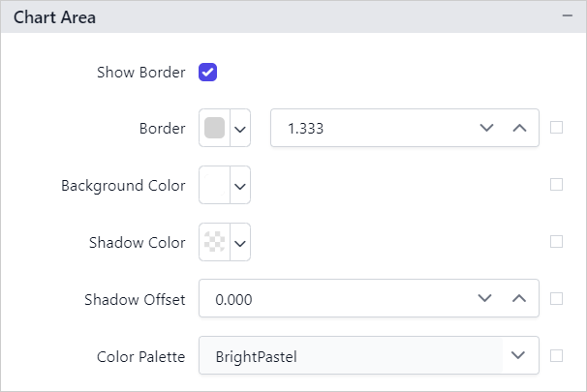Toggle the checkbox beside Shadow Offset row

[x=557, y=299]
